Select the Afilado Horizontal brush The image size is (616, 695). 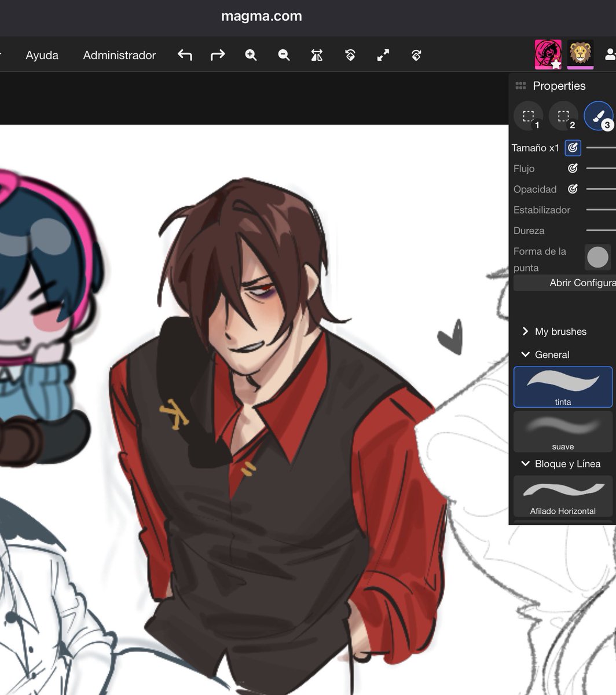point(563,496)
